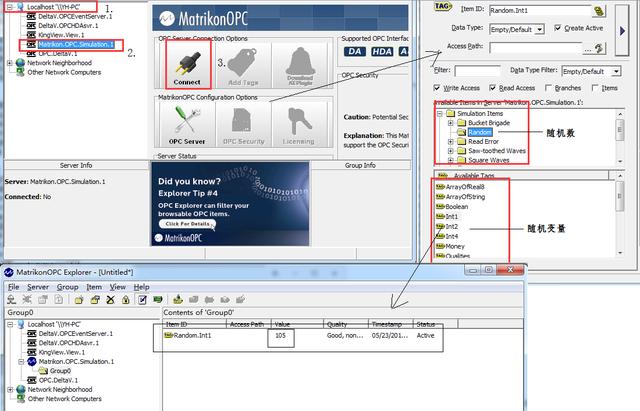Toggle the Create Active checkbox
Screen dimensions: 640x411
(x=558, y=28)
